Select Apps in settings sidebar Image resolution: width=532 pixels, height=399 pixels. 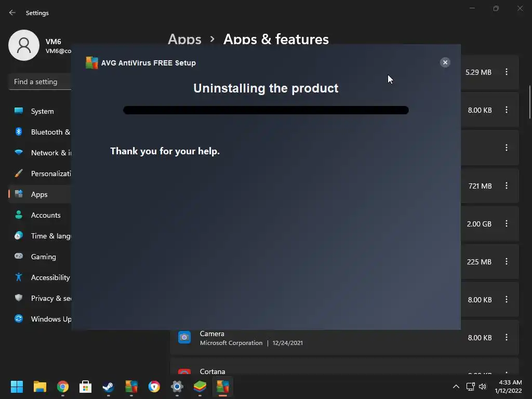pyautogui.click(x=40, y=194)
